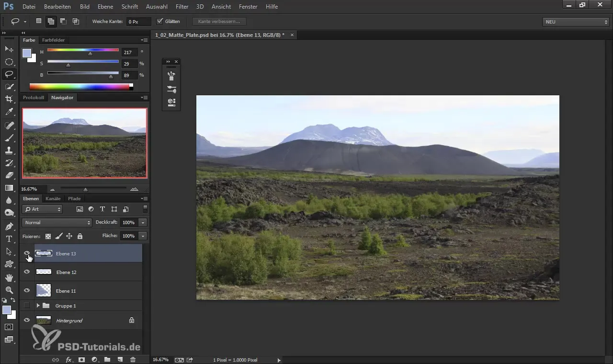Select the Sponge tool
The height and width of the screenshot is (364, 613).
[9, 213]
